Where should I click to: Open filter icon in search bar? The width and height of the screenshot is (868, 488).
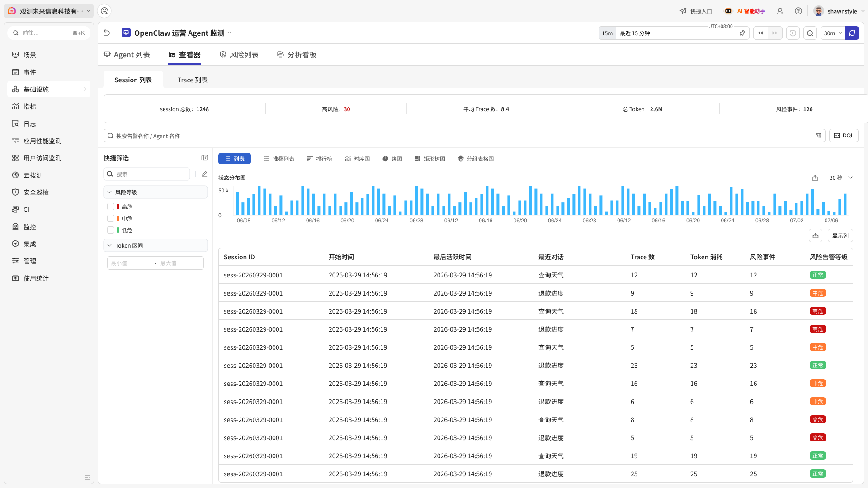coord(819,136)
